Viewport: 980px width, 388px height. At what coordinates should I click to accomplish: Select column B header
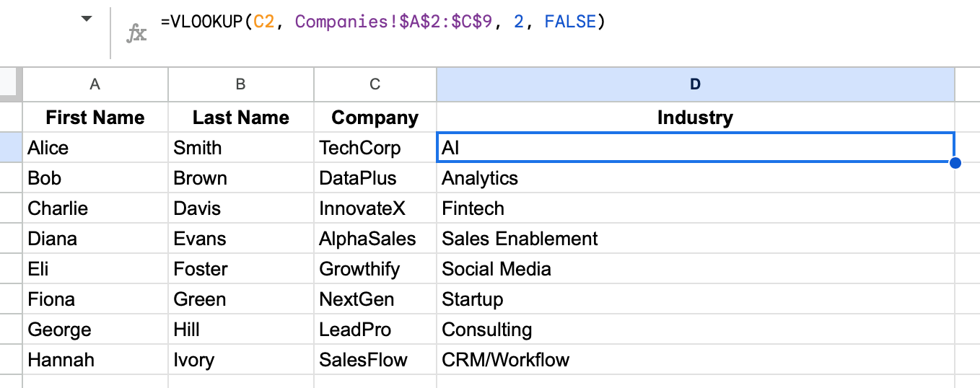point(240,84)
